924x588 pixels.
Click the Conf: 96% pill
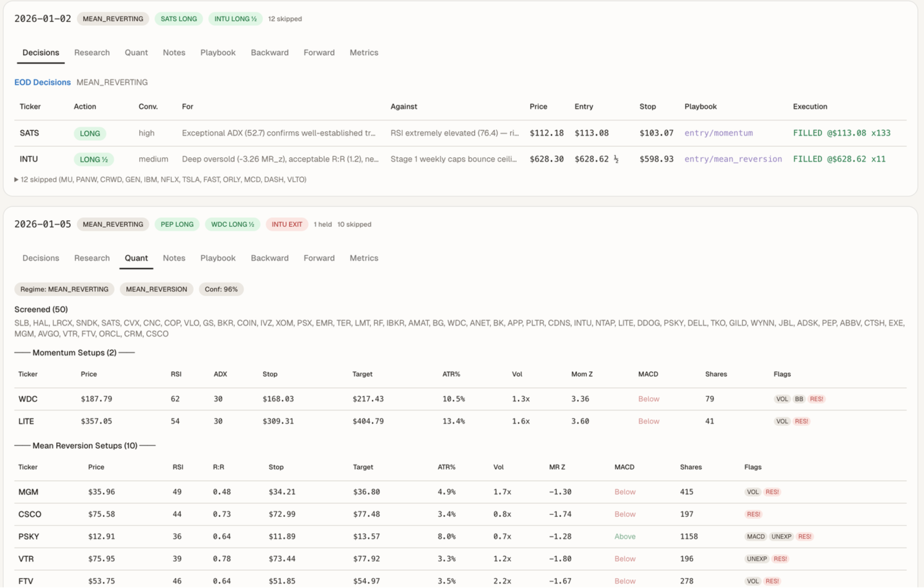[221, 289]
